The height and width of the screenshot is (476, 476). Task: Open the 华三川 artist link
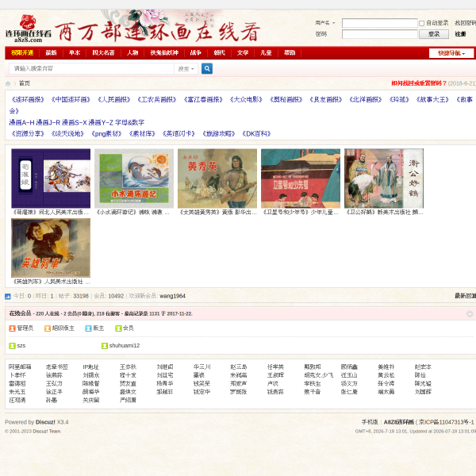pyautogui.click(x=202, y=367)
